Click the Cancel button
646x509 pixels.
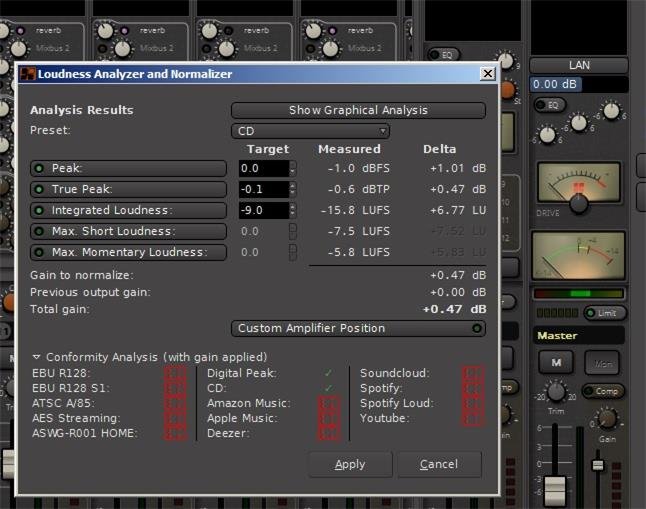point(439,464)
